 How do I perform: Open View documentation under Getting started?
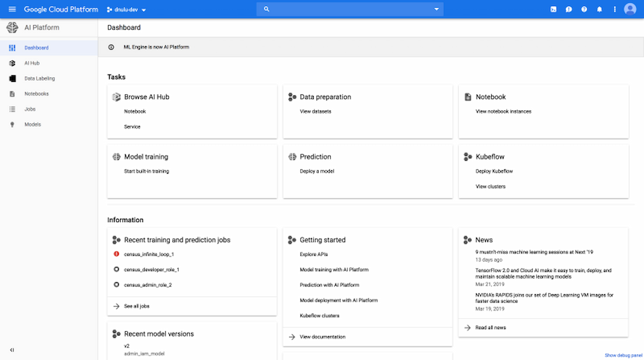click(322, 336)
